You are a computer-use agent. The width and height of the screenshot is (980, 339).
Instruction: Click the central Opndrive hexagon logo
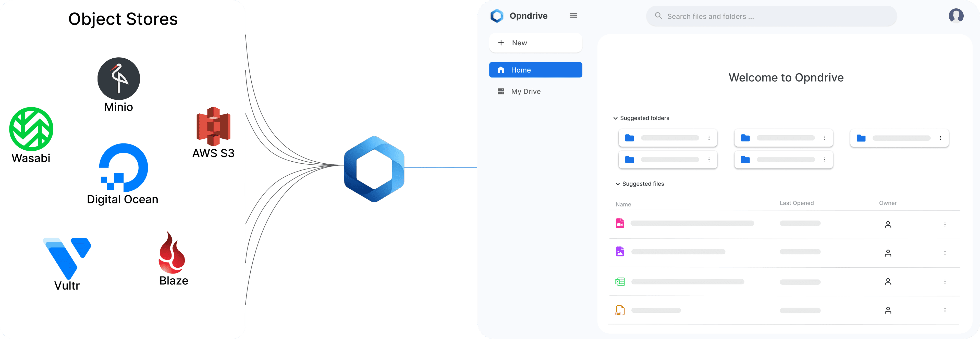(374, 169)
